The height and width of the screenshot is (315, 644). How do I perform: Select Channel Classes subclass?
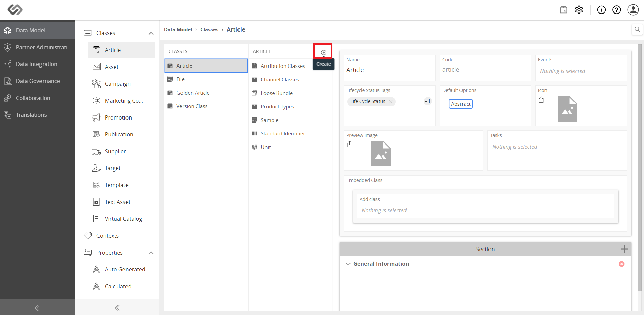click(x=290, y=79)
